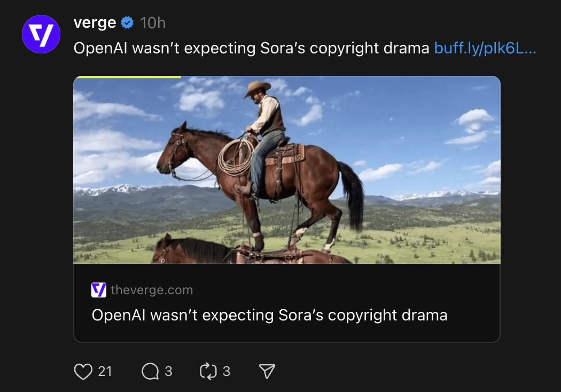Open replies with the comment bubble icon

(x=150, y=371)
